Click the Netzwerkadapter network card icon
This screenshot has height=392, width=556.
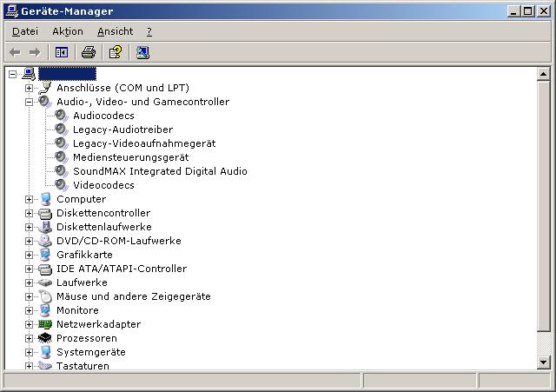coord(45,324)
